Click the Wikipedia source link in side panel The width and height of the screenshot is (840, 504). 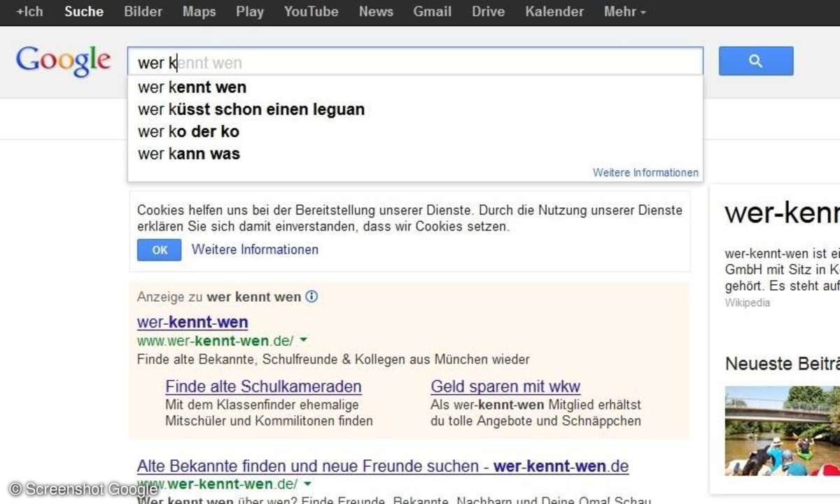[748, 302]
